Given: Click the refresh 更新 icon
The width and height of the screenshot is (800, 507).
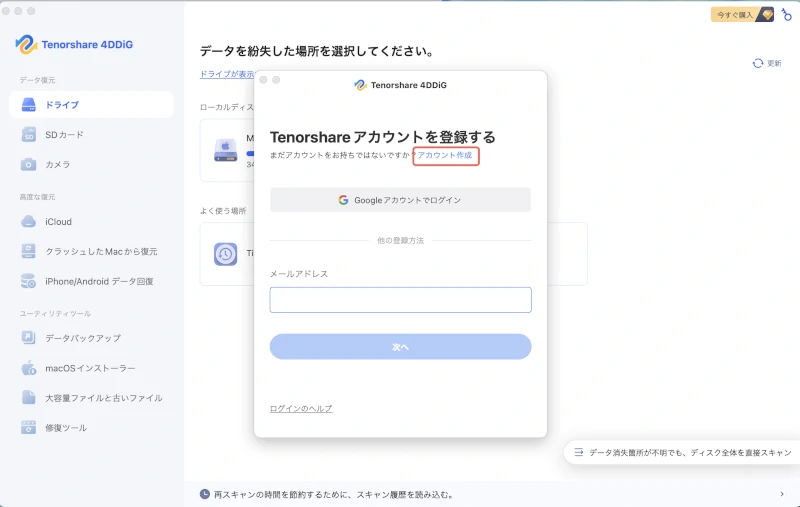Looking at the screenshot, I should coord(758,63).
